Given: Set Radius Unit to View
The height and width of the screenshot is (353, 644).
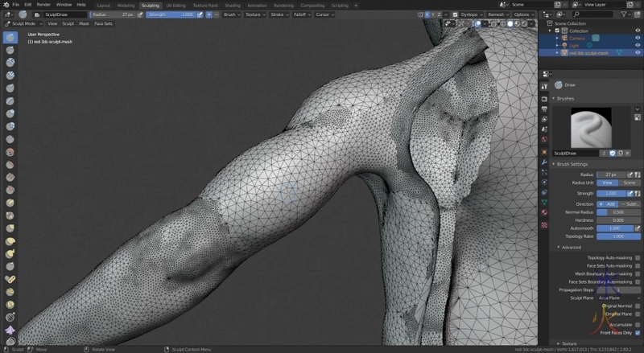Looking at the screenshot, I should coord(608,183).
